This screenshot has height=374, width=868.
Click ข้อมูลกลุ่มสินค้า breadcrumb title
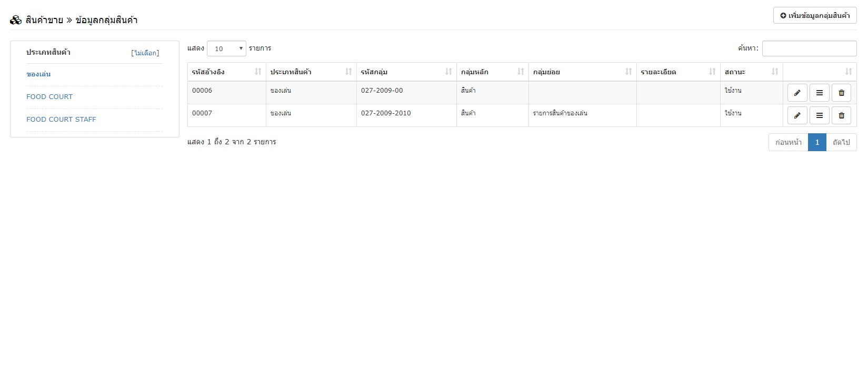(106, 20)
